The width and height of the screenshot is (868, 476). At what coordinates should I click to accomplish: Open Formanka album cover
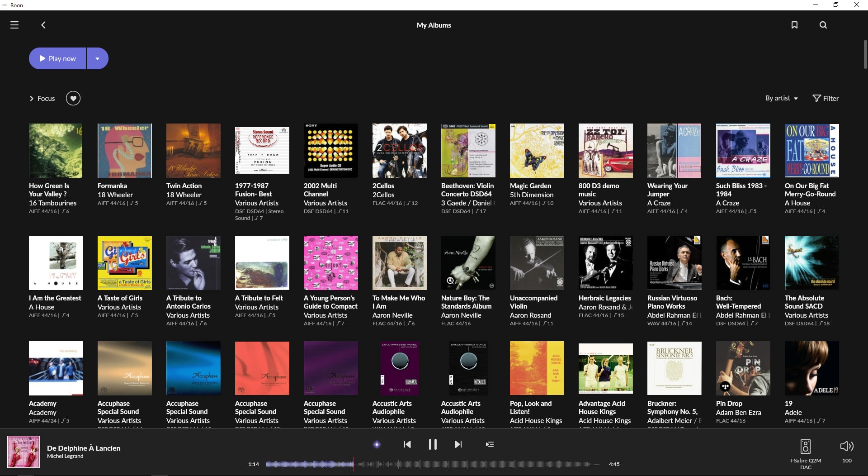(x=125, y=151)
